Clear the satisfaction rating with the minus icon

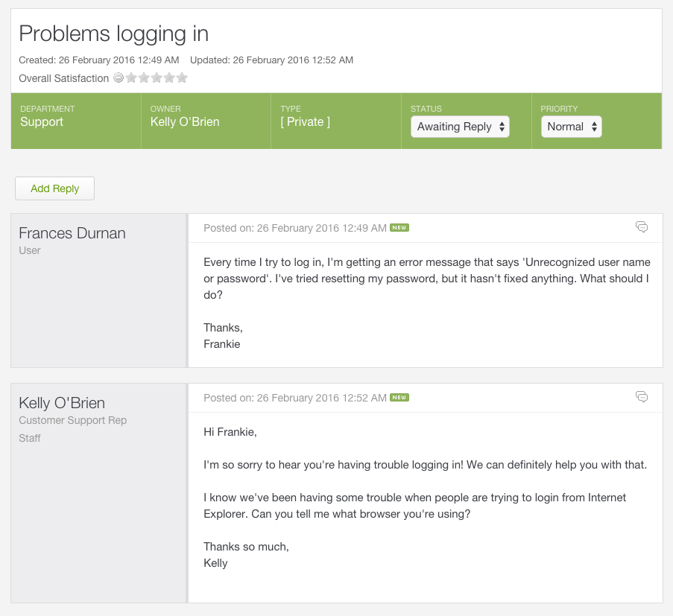point(119,77)
